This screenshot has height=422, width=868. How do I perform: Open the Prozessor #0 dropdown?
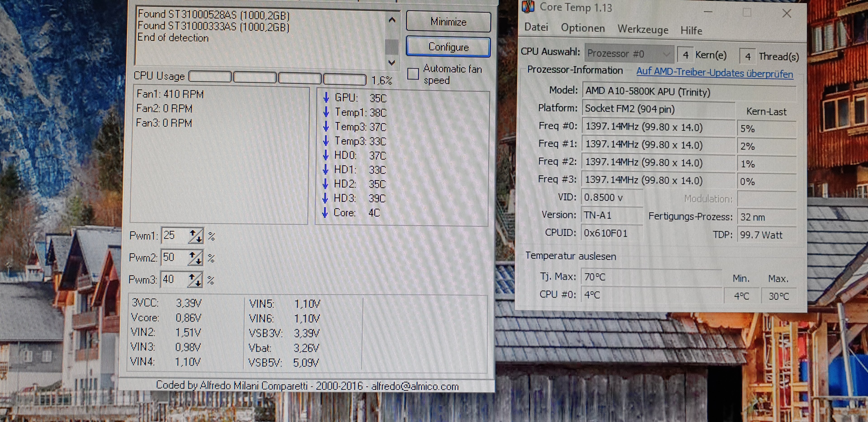tap(630, 54)
